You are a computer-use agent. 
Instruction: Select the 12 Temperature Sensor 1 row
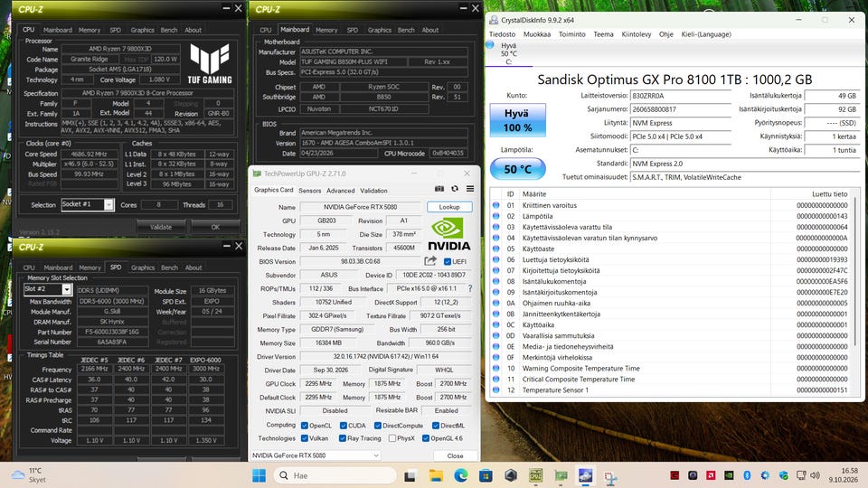coord(671,390)
